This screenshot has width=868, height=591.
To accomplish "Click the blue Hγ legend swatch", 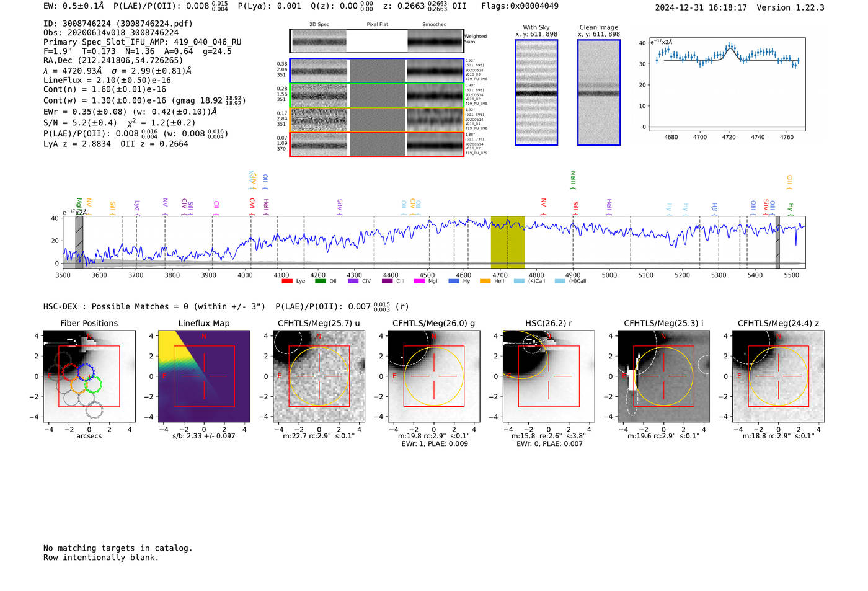I will click(454, 281).
